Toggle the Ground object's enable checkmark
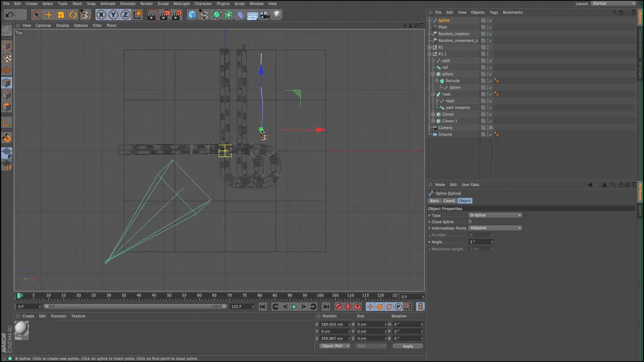 point(491,134)
